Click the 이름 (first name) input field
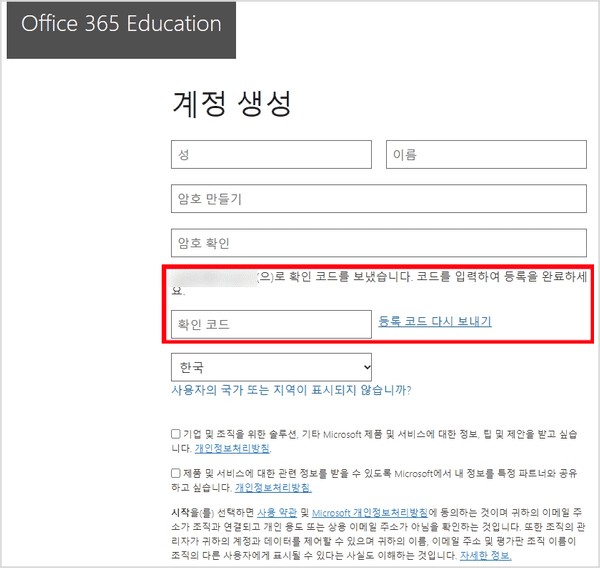600x568 pixels. coord(486,154)
